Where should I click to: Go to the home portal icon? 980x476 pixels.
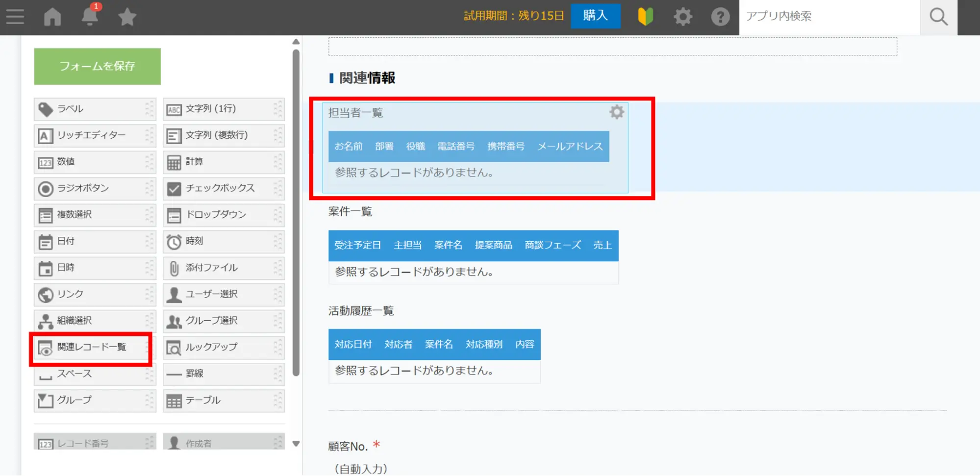(x=52, y=17)
